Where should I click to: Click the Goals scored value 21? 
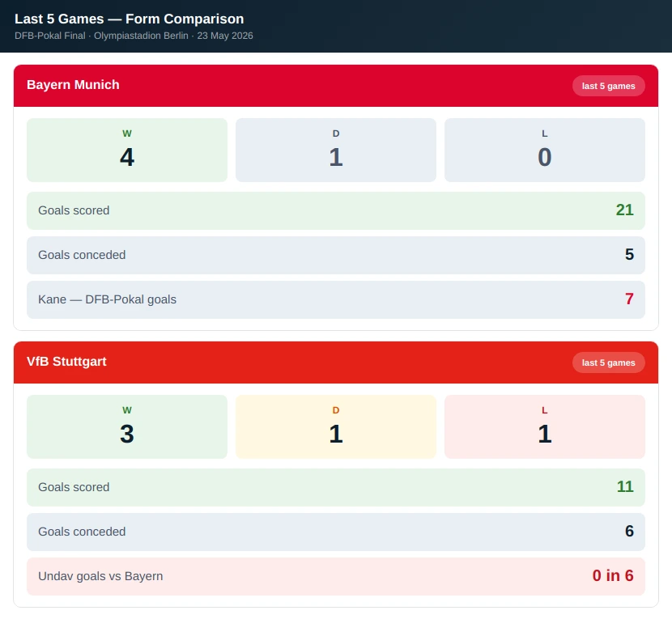pyautogui.click(x=624, y=210)
